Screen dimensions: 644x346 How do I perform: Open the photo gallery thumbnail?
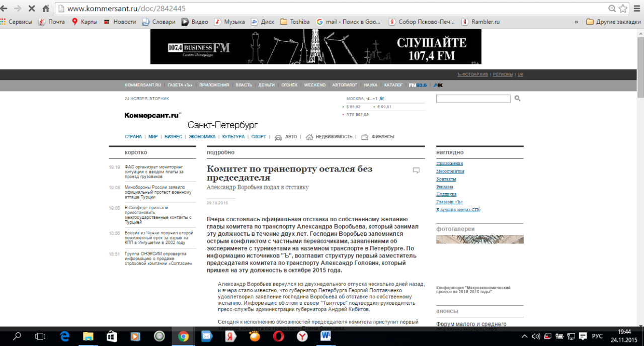pos(480,239)
